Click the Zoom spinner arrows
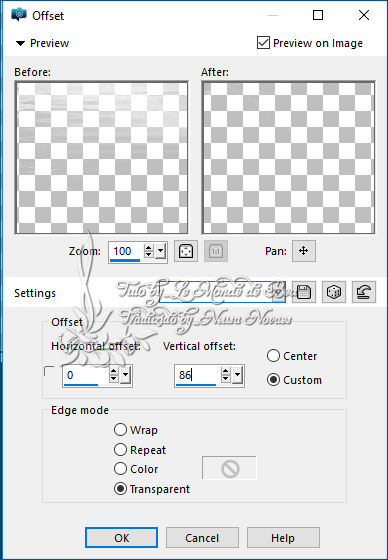Image resolution: width=388 pixels, height=560 pixels. click(149, 251)
